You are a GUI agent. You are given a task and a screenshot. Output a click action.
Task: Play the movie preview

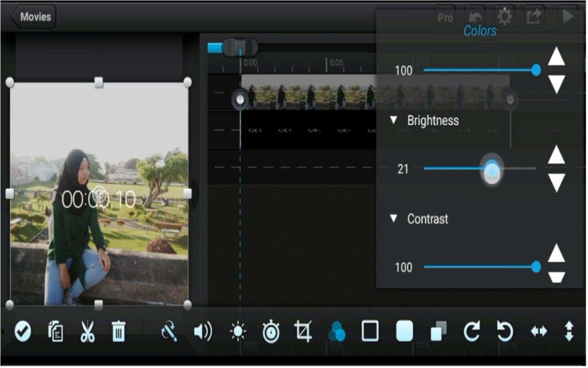tap(568, 17)
